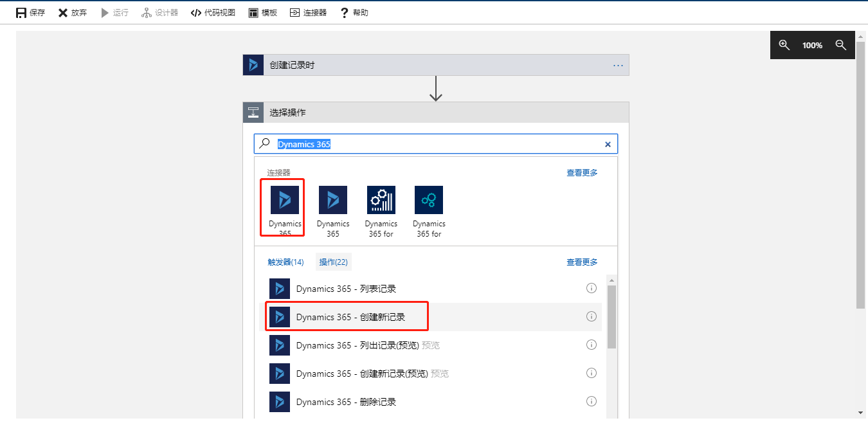Click the 选择操作 step icon
The width and height of the screenshot is (868, 434).
click(x=253, y=113)
